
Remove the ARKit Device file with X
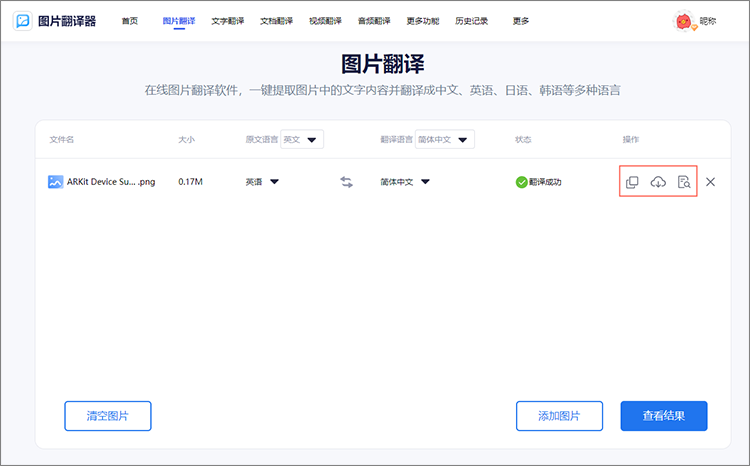coord(710,182)
